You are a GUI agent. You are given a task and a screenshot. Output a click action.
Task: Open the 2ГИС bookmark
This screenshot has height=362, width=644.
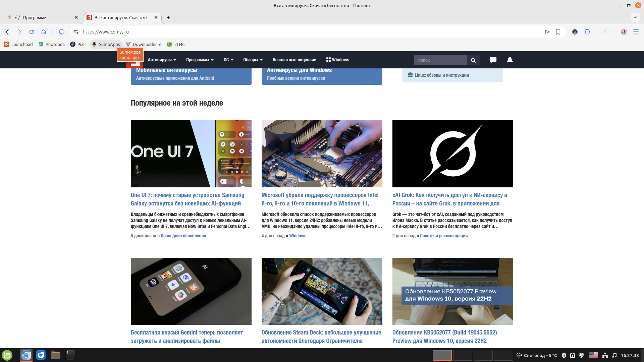[x=176, y=44]
